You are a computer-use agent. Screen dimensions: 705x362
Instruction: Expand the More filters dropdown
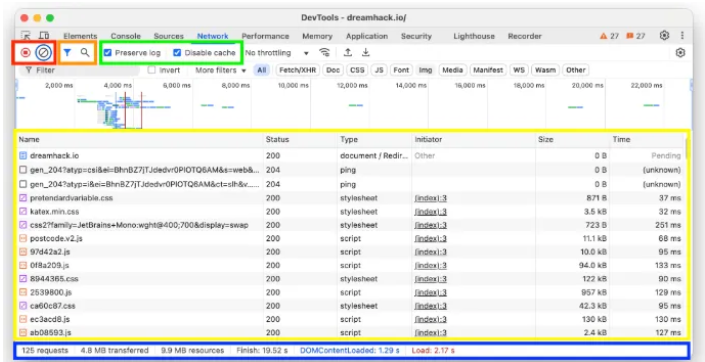point(221,70)
